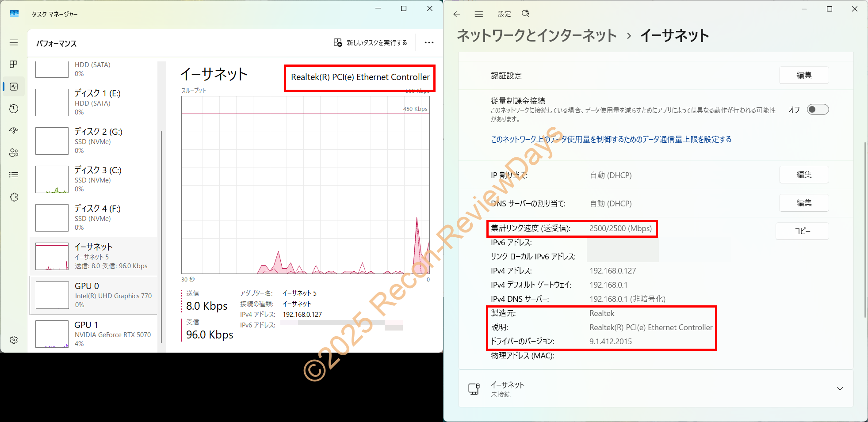Select GPU 0 Intel UHD Graphics 770
The image size is (868, 422).
tap(94, 295)
